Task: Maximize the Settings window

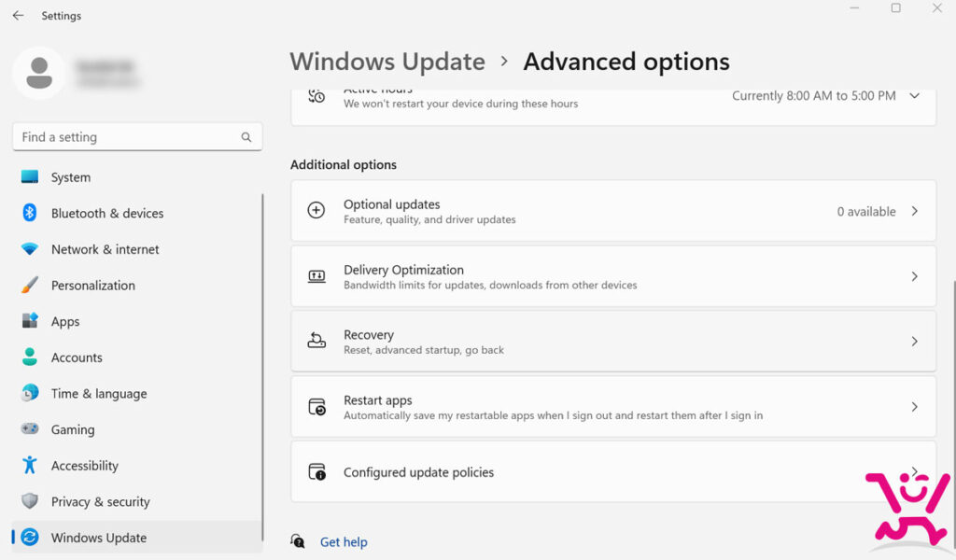Action: pos(895,7)
